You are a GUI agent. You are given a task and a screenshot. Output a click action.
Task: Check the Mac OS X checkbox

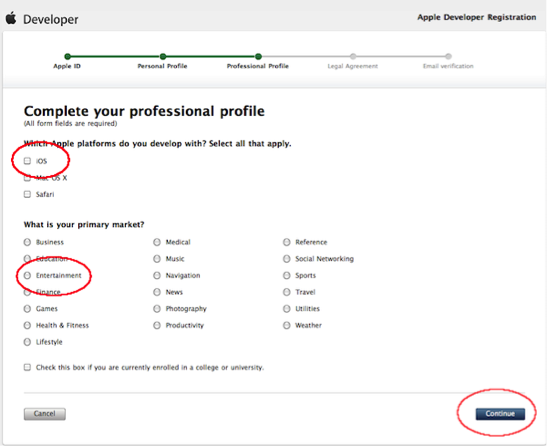pyautogui.click(x=27, y=178)
